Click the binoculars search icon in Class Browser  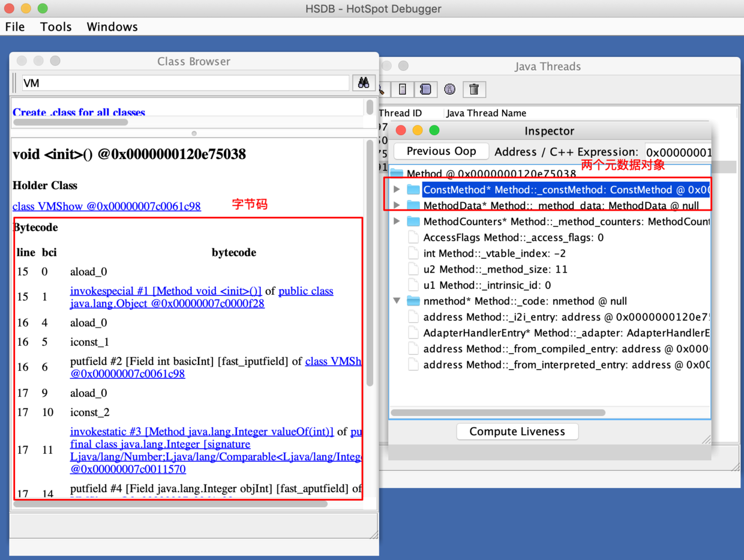(364, 83)
